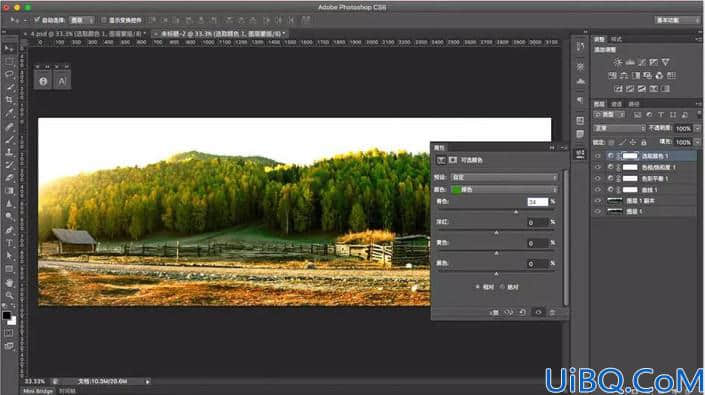705x395 pixels.
Task: Click the Cyan percentage input field
Action: 537,202
